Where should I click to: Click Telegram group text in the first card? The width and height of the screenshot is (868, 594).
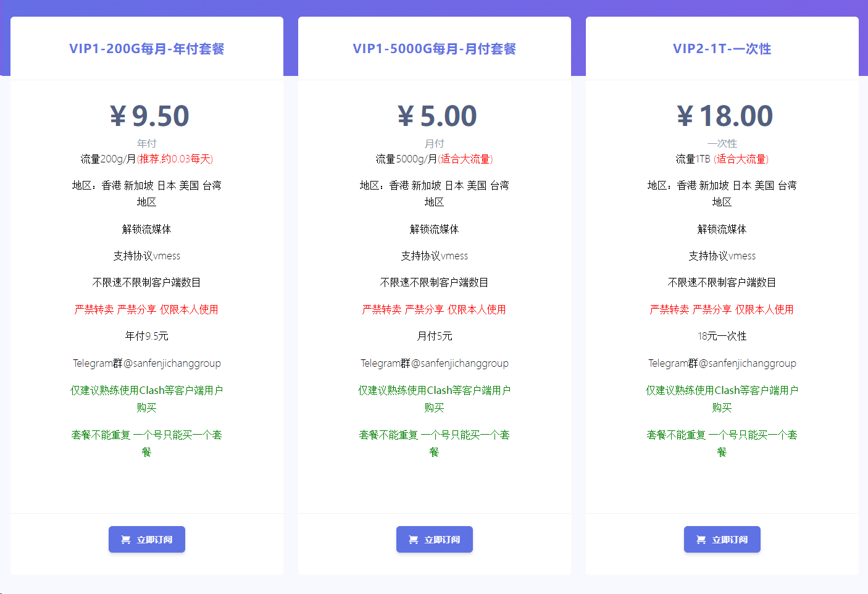point(147,363)
